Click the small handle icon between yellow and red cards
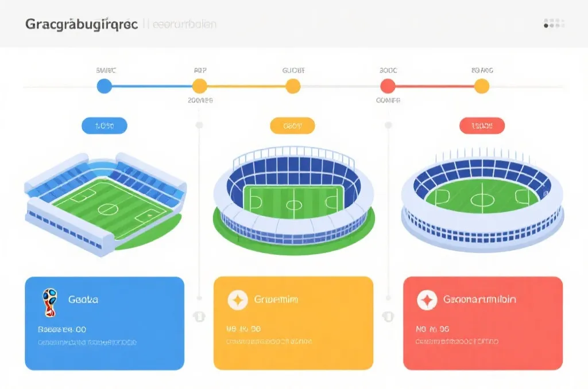This screenshot has height=389, width=588. [388, 317]
